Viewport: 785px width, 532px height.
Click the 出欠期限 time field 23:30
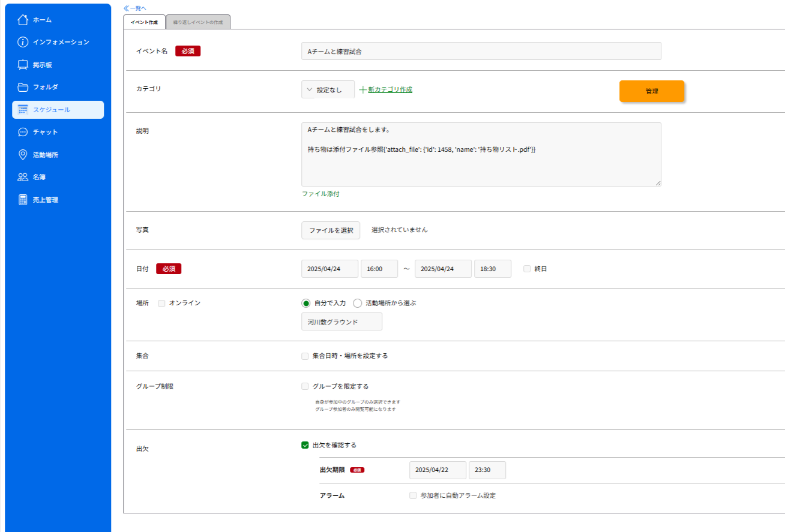coord(487,470)
